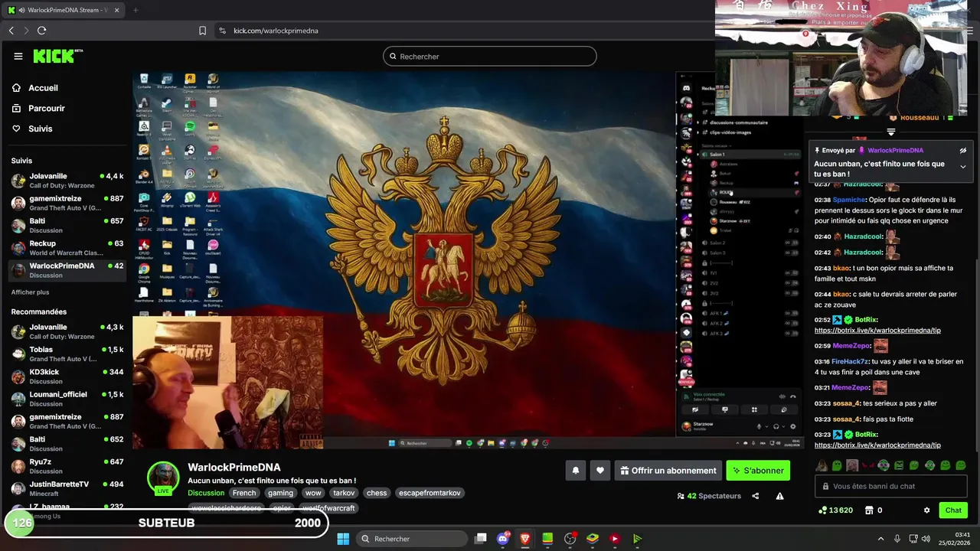Open Jolavanille channel under Suivis
The width and height of the screenshot is (980, 551).
[67, 181]
